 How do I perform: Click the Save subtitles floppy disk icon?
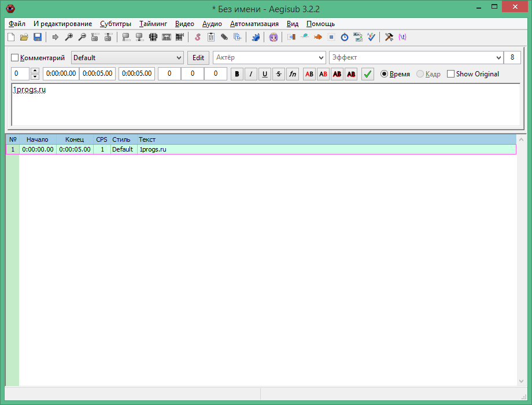(38, 37)
